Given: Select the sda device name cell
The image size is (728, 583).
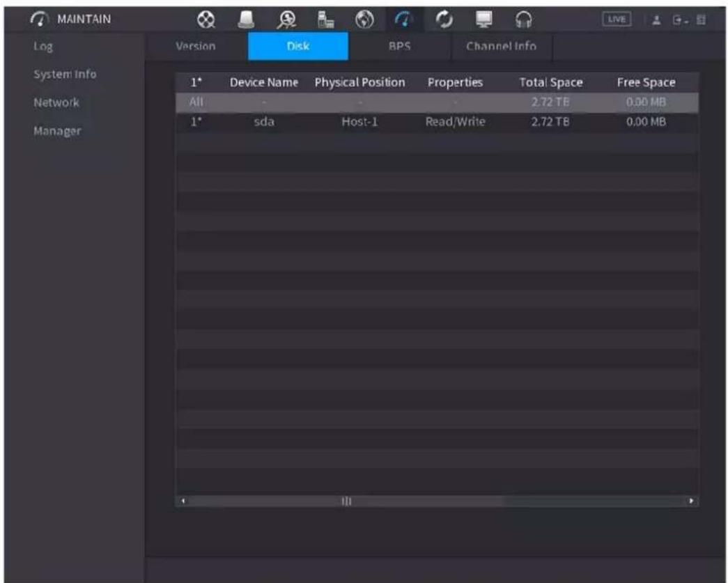Looking at the screenshot, I should pos(264,122).
